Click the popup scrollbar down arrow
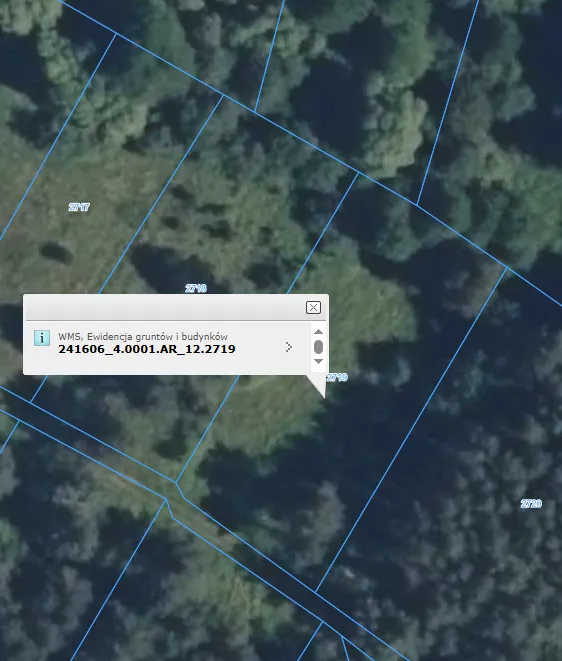This screenshot has height=661, width=562. click(x=318, y=362)
